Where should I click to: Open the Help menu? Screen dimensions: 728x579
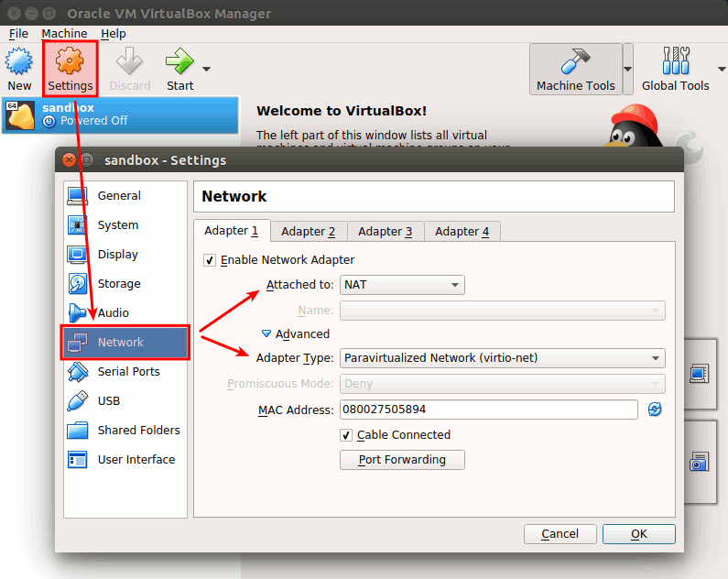tap(114, 34)
